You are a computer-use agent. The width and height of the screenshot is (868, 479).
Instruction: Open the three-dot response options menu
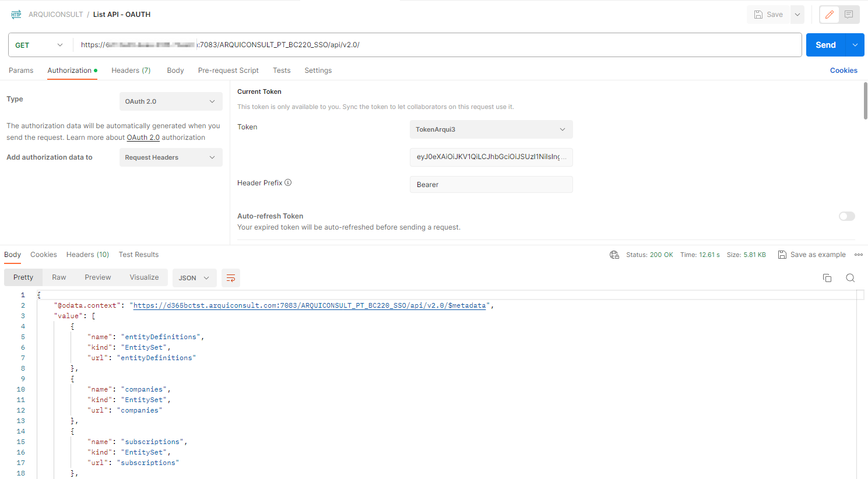pos(858,255)
